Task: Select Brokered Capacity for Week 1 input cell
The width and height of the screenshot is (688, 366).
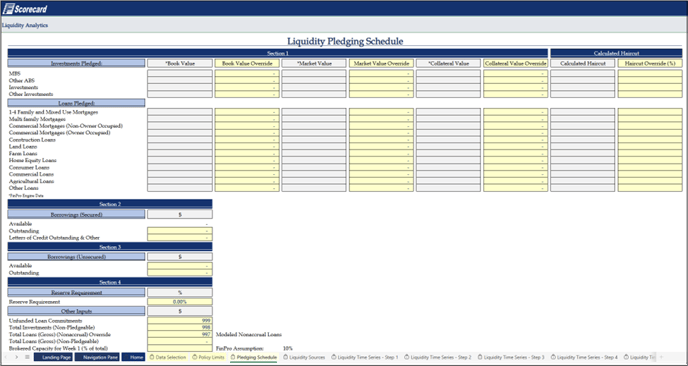Action: coord(180,348)
